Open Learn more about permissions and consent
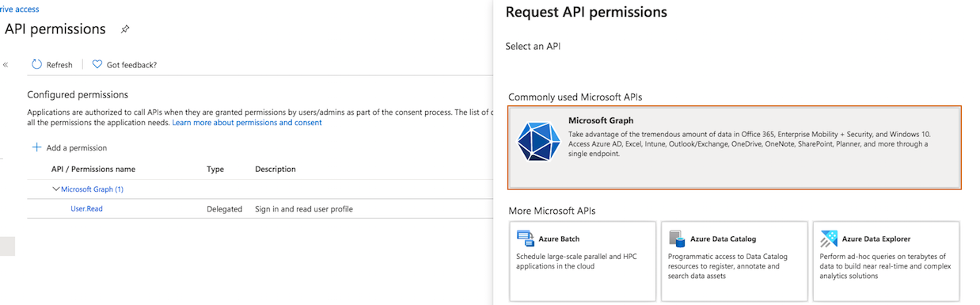This screenshot has width=980, height=305. [x=247, y=123]
